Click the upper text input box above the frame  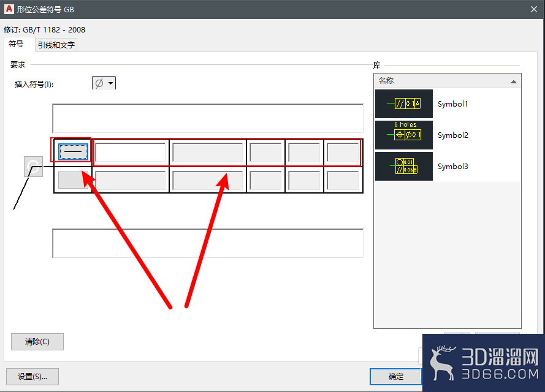point(208,118)
